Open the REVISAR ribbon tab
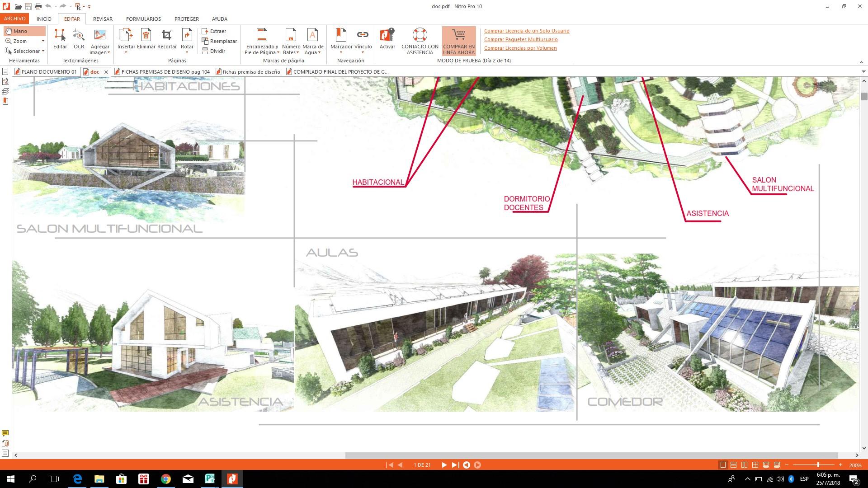Screen dimensions: 868x488 click(x=103, y=19)
